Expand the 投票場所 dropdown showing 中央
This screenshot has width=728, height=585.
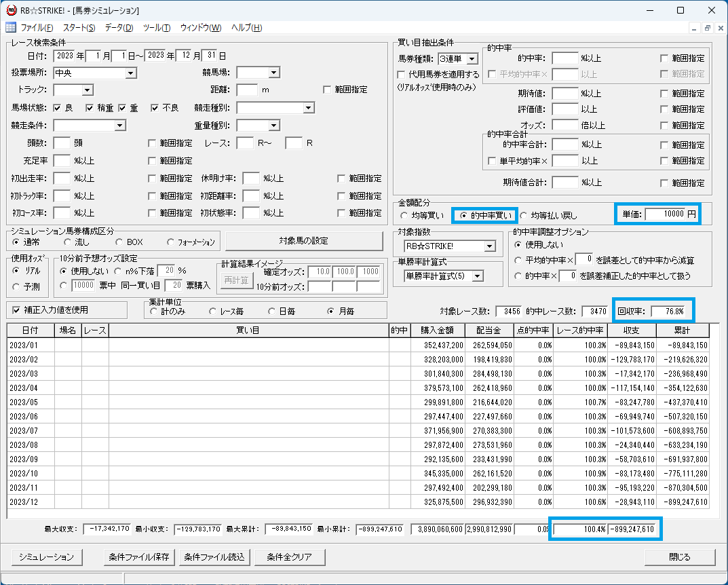131,73
